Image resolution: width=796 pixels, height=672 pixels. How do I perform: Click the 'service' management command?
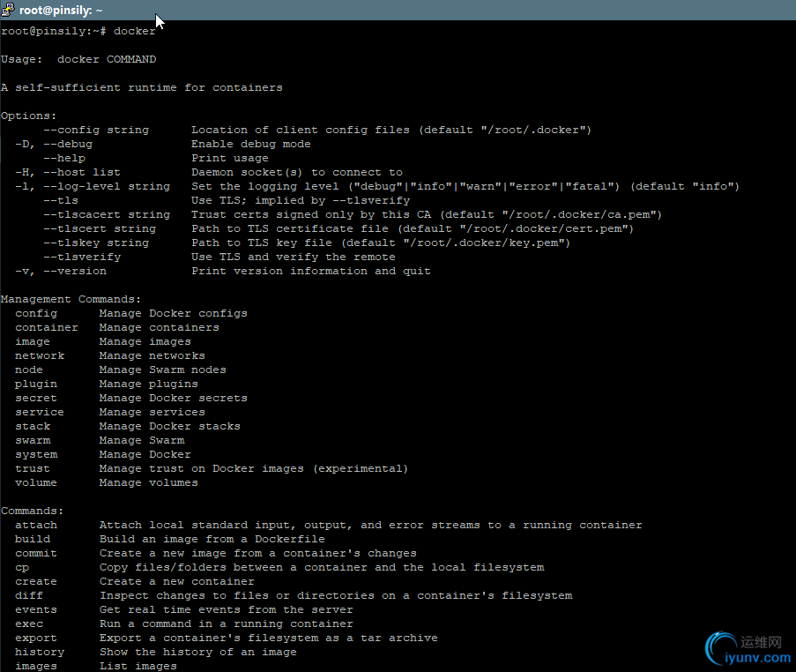pos(40,413)
